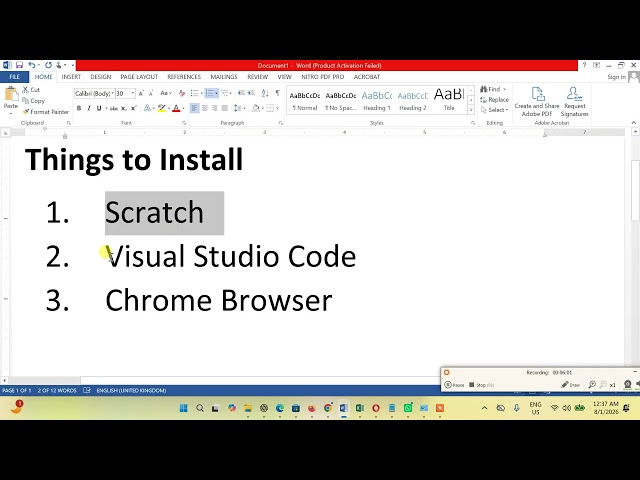This screenshot has width=640, height=480.
Task: Clear all formatting from selection
Action: coord(182,93)
